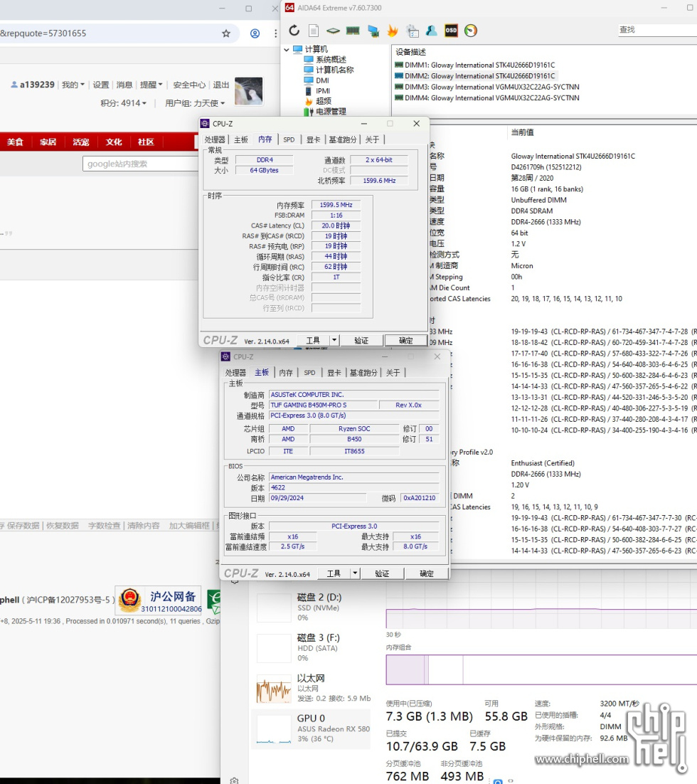The width and height of the screenshot is (697, 784).
Task: Open the AIDA64 report page icon
Action: click(314, 31)
